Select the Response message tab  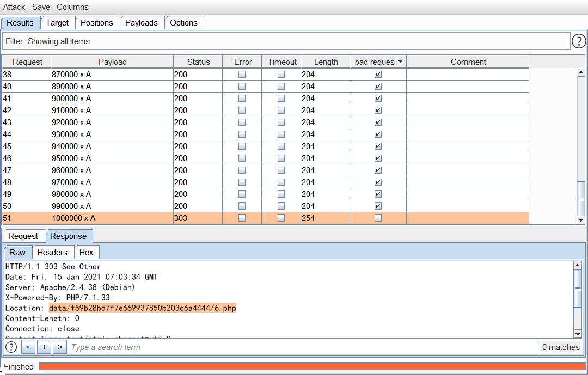point(68,236)
